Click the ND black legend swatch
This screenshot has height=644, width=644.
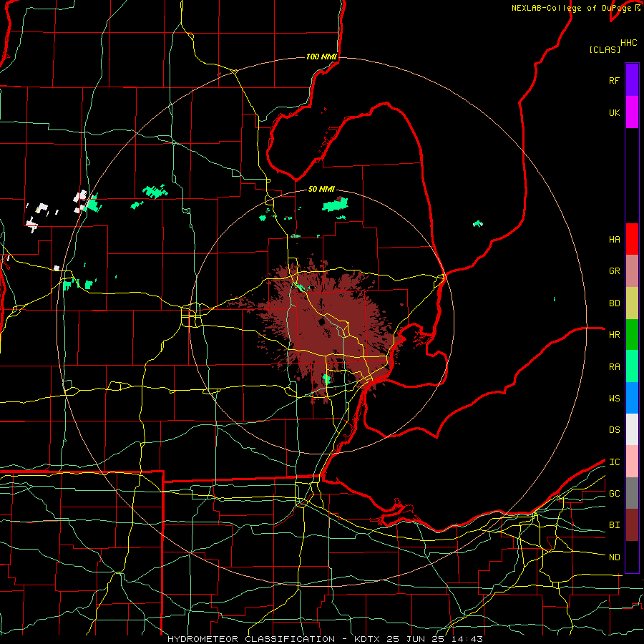point(632,557)
